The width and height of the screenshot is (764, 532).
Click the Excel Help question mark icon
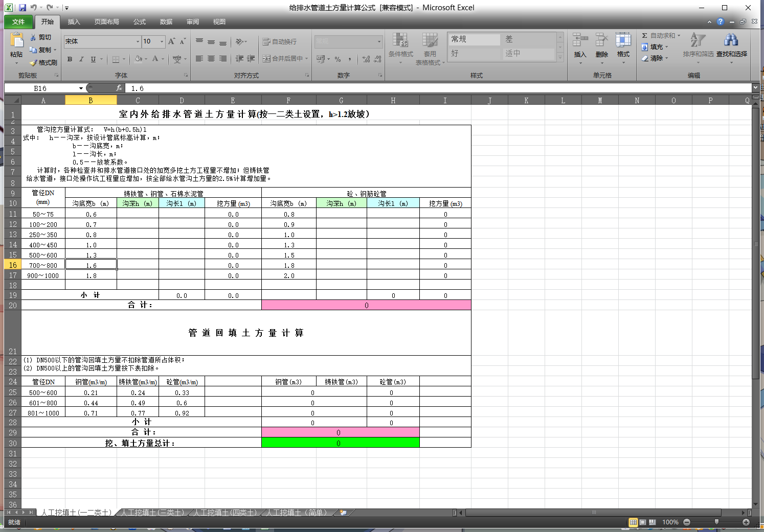[720, 21]
